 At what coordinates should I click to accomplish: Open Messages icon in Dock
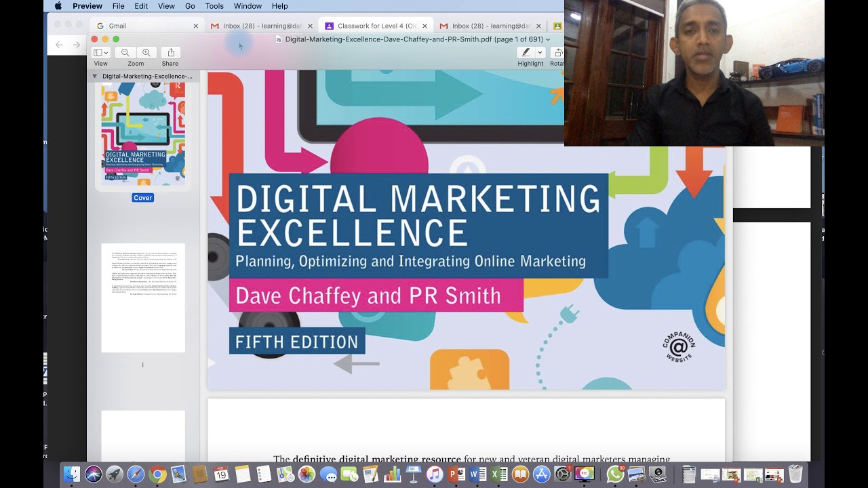[x=328, y=474]
